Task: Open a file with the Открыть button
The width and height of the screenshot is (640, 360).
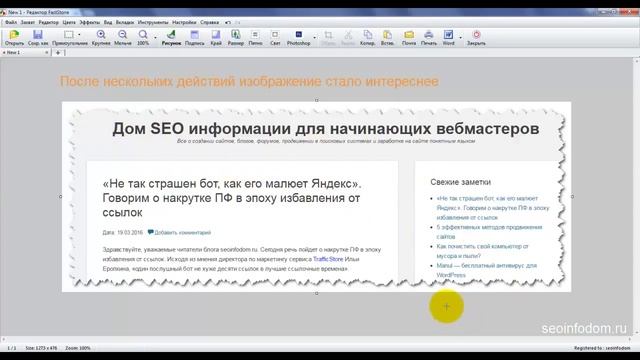Action: 14,38
